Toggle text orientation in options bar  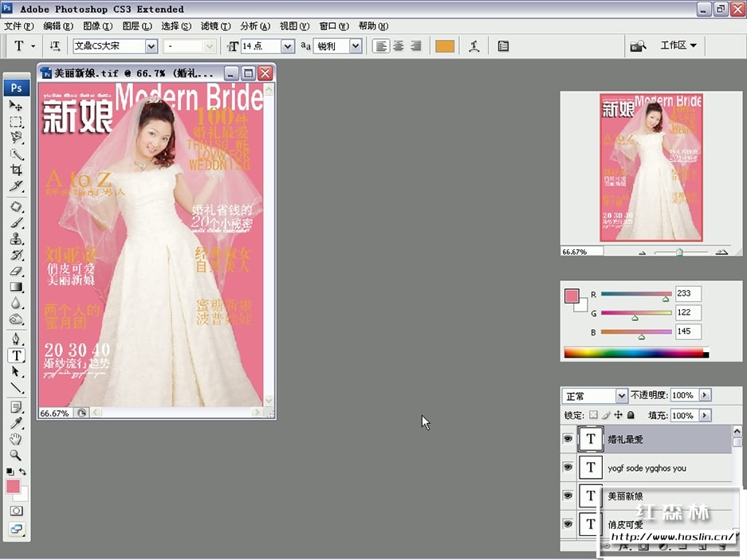(x=55, y=45)
